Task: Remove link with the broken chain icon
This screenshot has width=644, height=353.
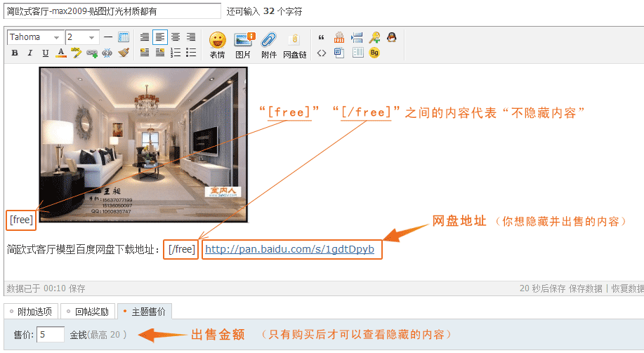Action: coord(107,53)
